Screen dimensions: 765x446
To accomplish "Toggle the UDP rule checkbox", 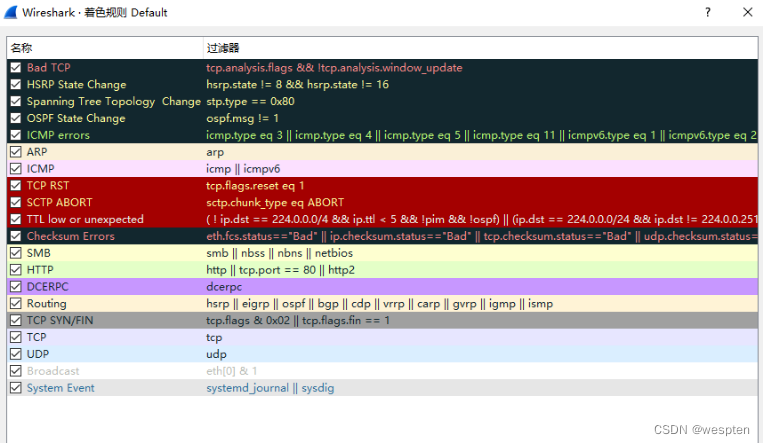I will click(x=16, y=354).
